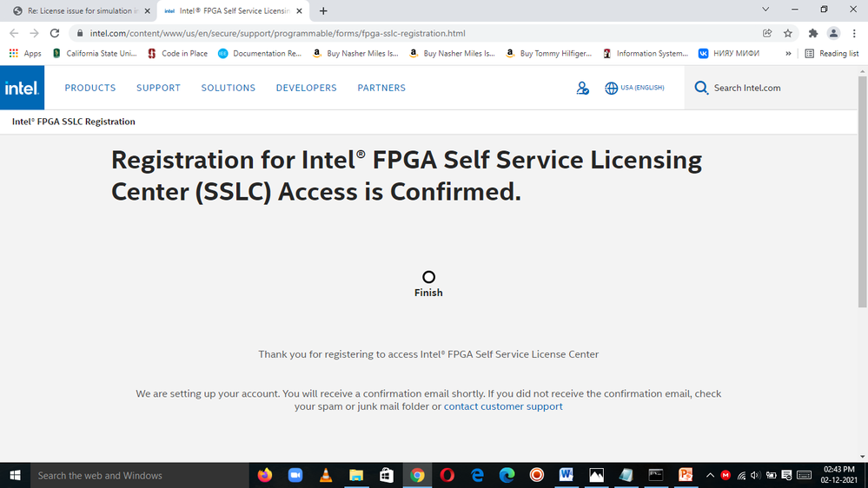Go forward in browser history
The height and width of the screenshot is (488, 868).
35,33
